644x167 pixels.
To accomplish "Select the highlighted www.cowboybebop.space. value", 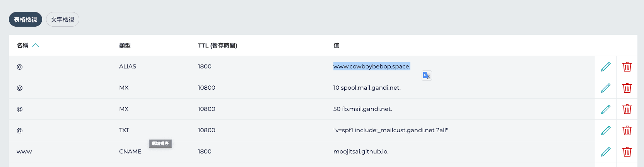I will (x=372, y=66).
